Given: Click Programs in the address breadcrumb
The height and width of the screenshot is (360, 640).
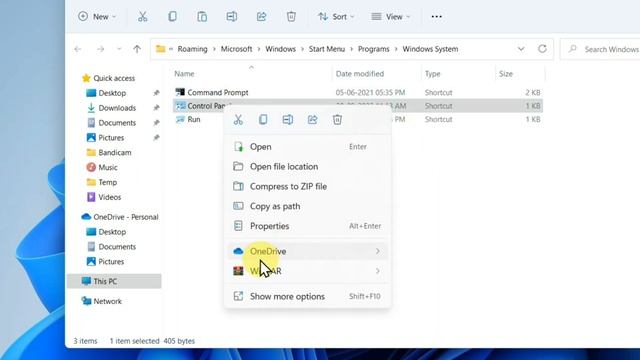Looking at the screenshot, I should [x=373, y=49].
